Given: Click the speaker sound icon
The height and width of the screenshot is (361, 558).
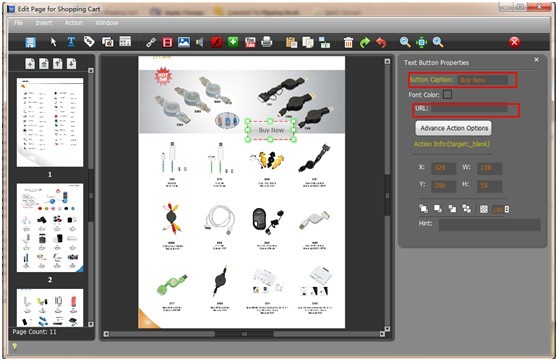Looking at the screenshot, I should (x=200, y=42).
